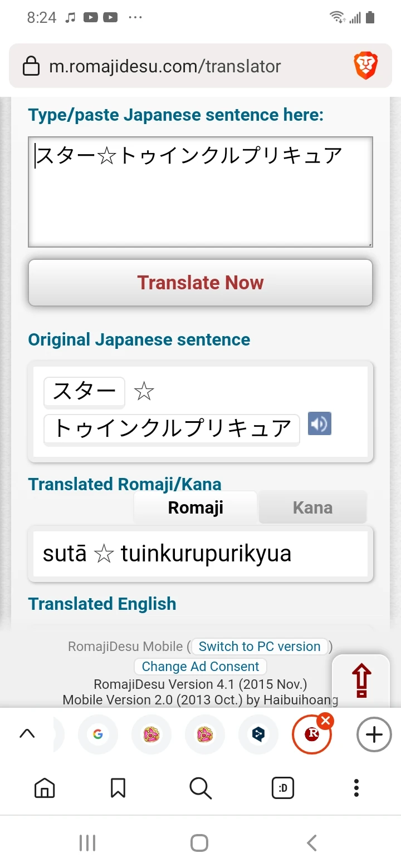Open the three-dot overflow menu
This screenshot has width=401, height=868.
click(356, 788)
